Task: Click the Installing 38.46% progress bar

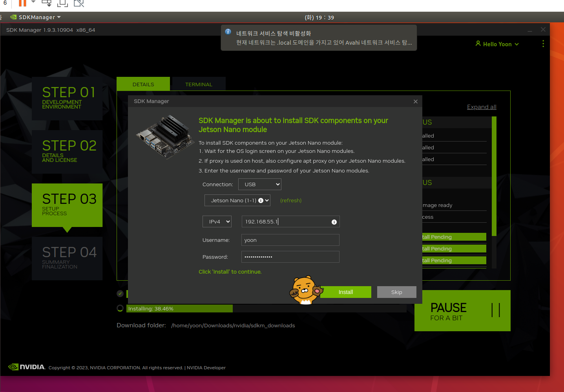Action: pos(266,309)
